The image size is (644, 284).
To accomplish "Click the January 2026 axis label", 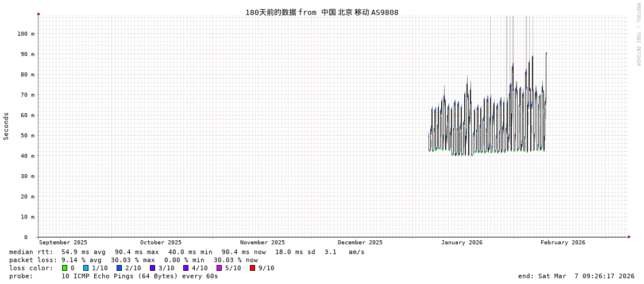I will pyautogui.click(x=461, y=243).
